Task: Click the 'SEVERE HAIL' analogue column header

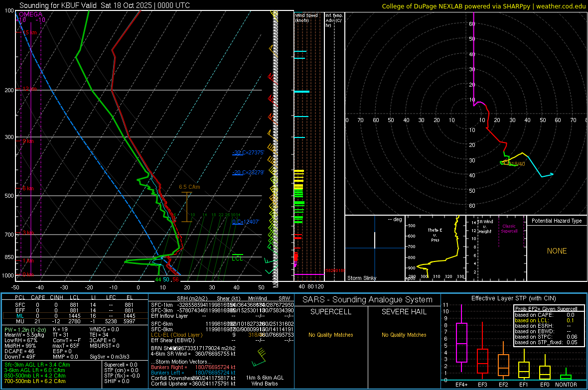Action: click(404, 312)
